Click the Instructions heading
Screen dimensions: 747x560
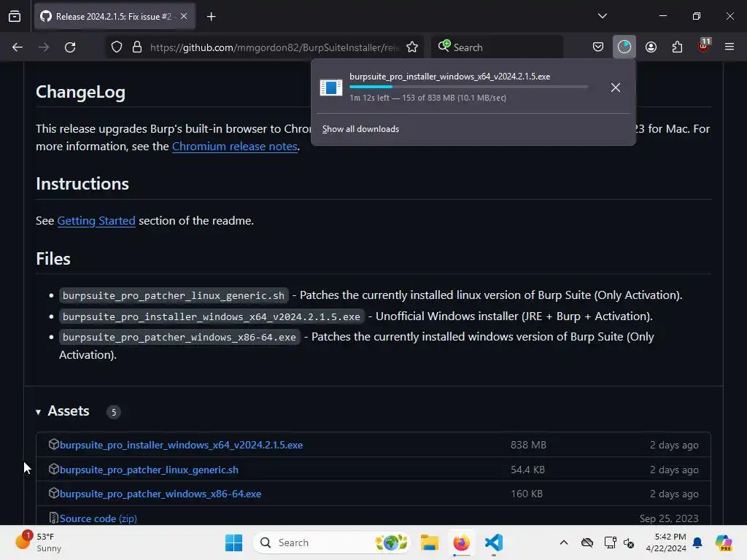click(x=82, y=184)
